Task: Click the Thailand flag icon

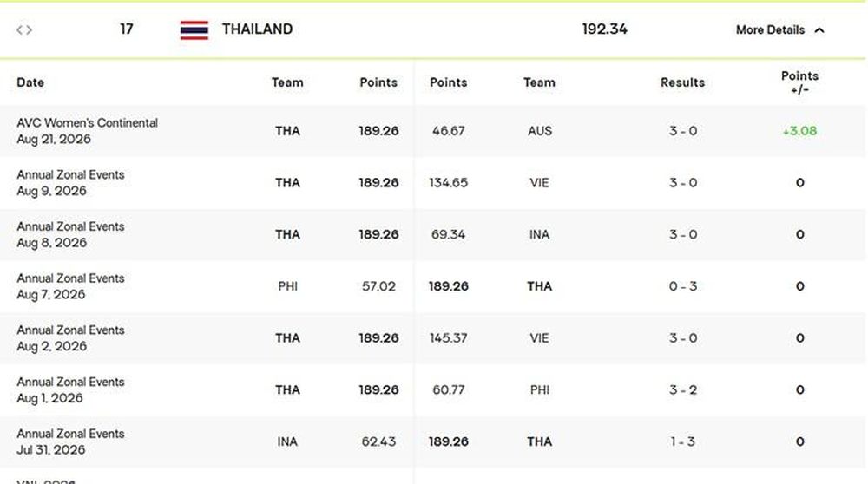Action: pyautogui.click(x=194, y=29)
